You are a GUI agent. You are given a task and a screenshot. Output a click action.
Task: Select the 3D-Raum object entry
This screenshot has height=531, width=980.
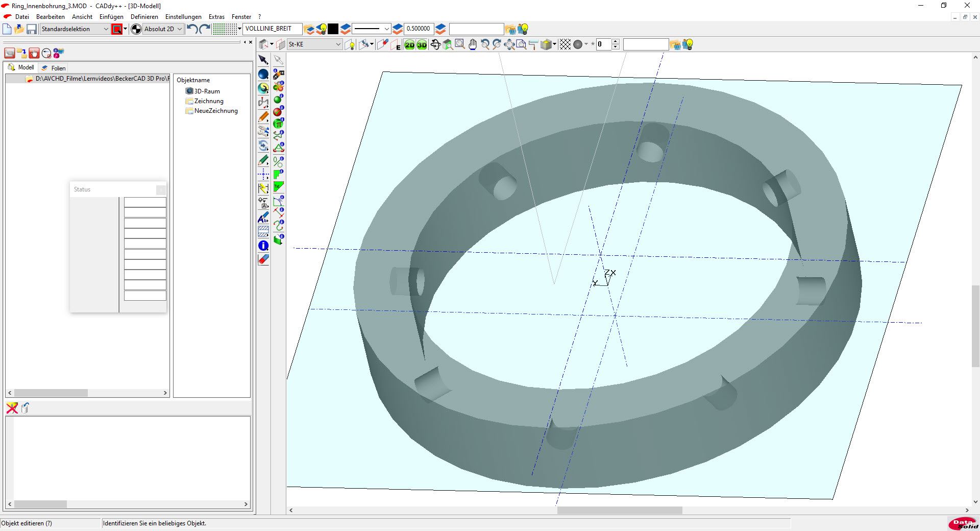pos(207,91)
